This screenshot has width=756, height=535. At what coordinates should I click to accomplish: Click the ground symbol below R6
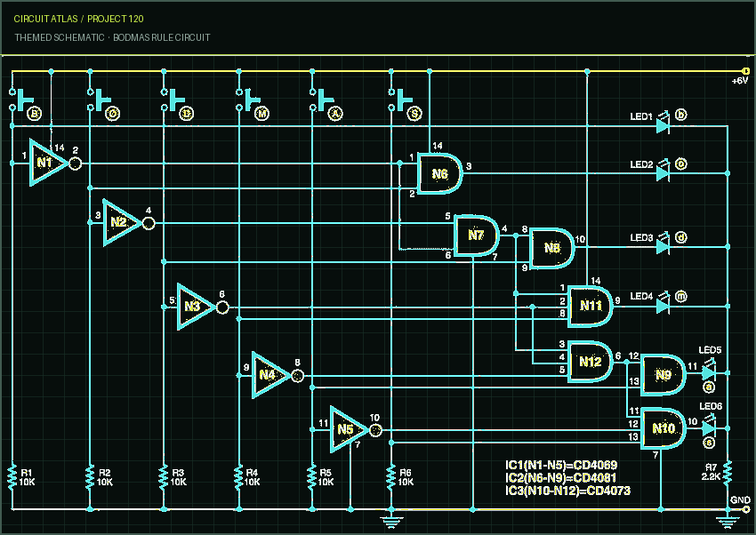391,522
